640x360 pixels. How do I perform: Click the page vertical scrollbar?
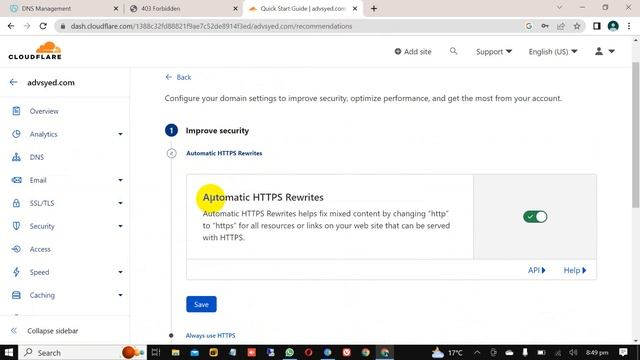coord(636,135)
